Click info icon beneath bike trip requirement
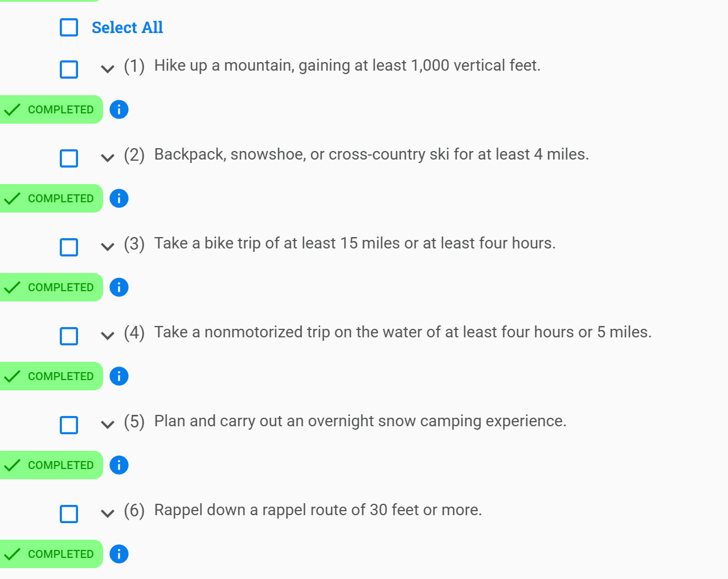 click(x=119, y=287)
